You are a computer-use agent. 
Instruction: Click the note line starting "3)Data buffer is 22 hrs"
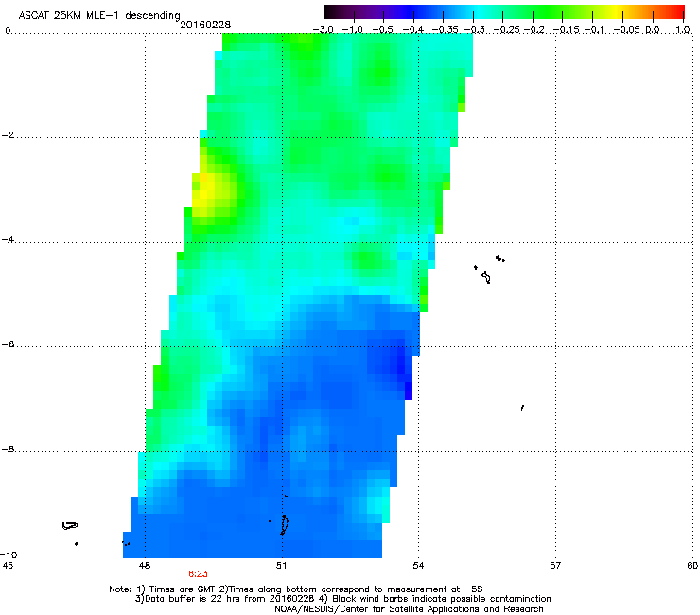pos(342,599)
